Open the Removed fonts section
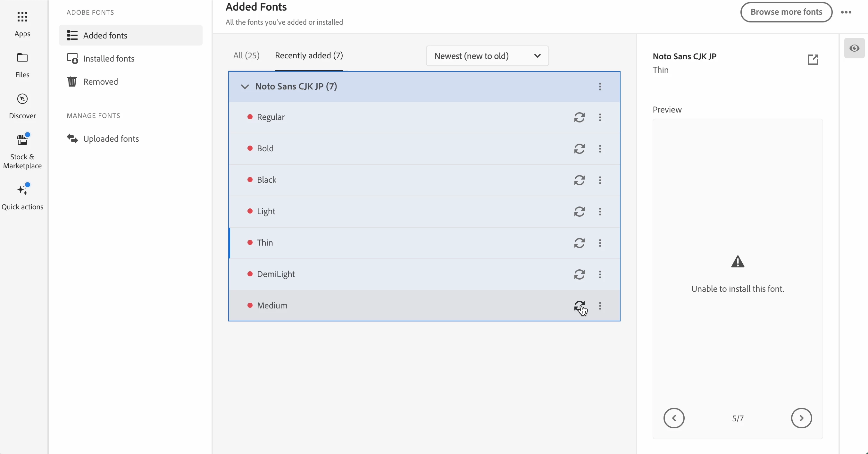 (x=100, y=81)
